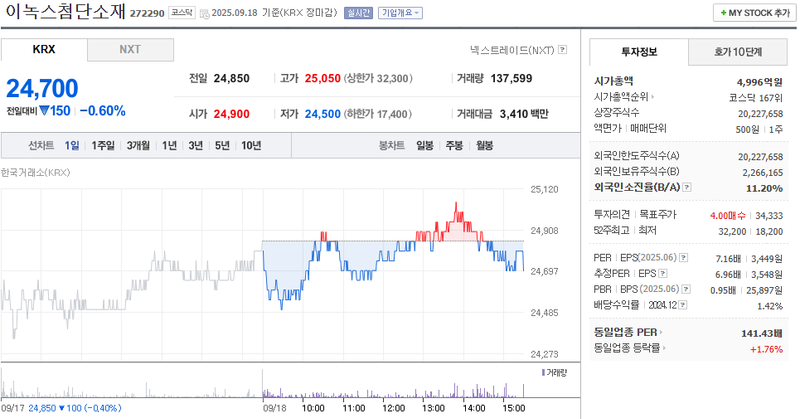Viewport: 800px width, 419px height.
Task: Click the 코스닥 market badge
Action: tap(182, 13)
